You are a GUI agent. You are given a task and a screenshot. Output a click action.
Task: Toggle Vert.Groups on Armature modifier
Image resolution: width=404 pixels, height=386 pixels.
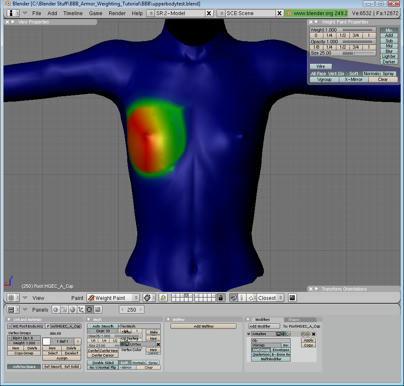261,350
